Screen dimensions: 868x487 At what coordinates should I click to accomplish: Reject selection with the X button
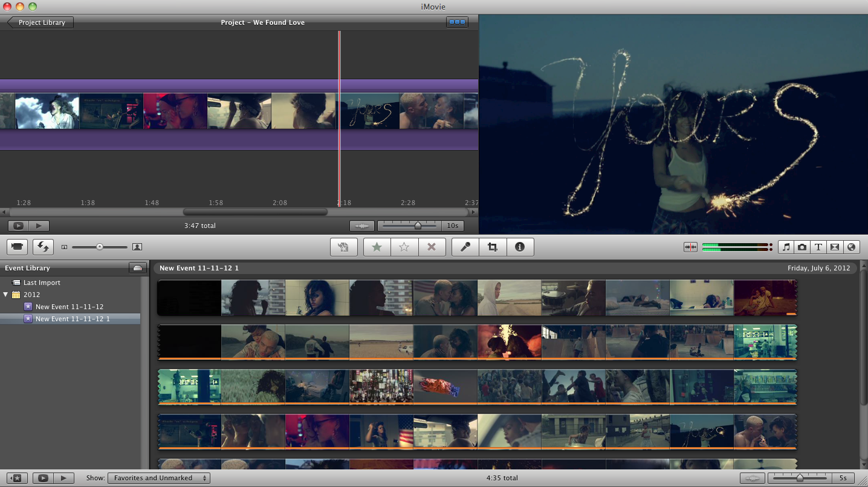[x=432, y=247]
